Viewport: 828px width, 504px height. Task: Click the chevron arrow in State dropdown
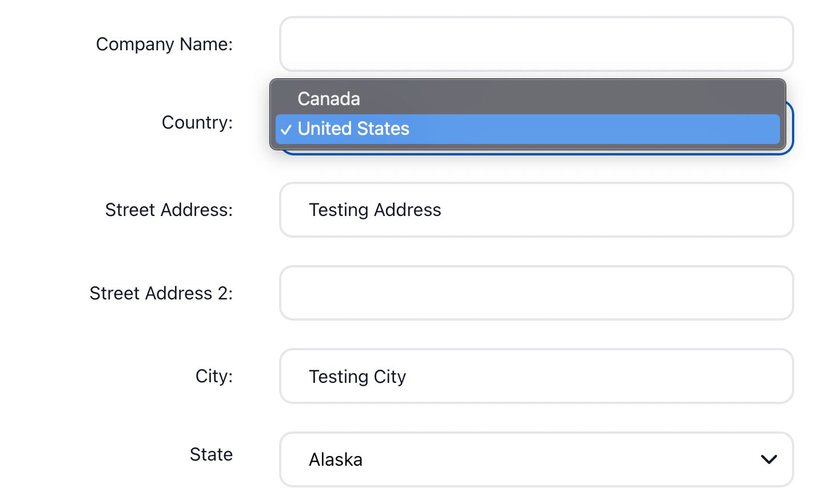coord(769,459)
